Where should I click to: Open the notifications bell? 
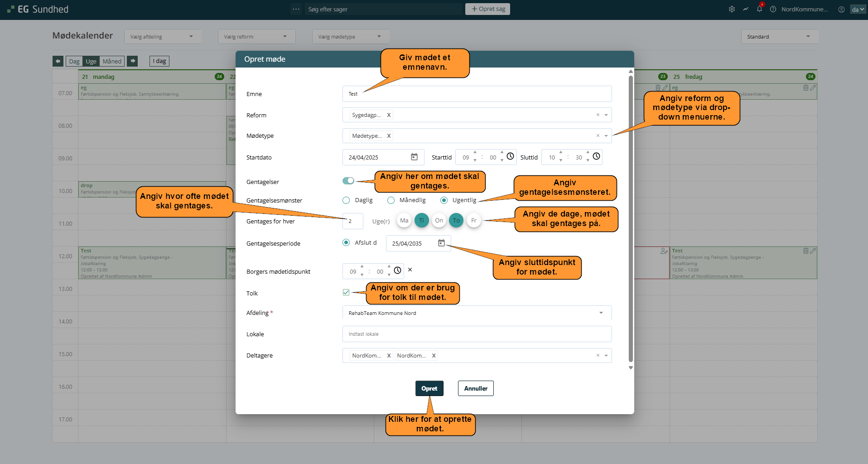coord(759,9)
